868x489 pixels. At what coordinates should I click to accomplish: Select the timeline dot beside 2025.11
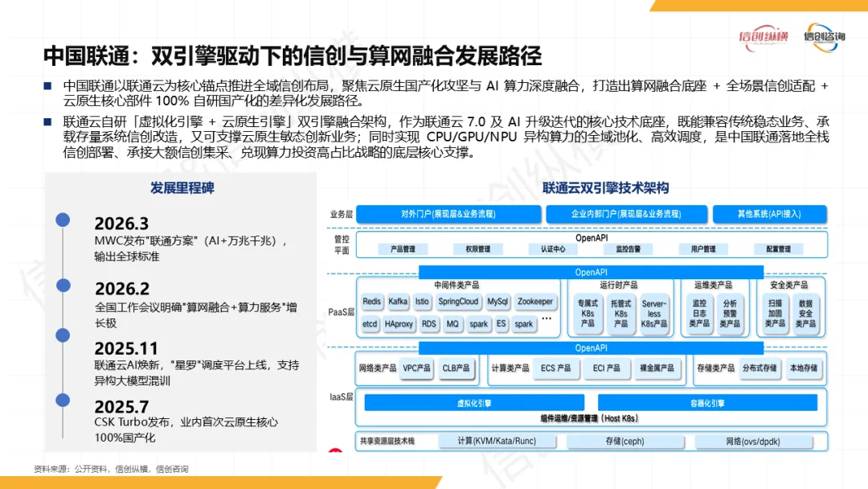click(x=63, y=335)
